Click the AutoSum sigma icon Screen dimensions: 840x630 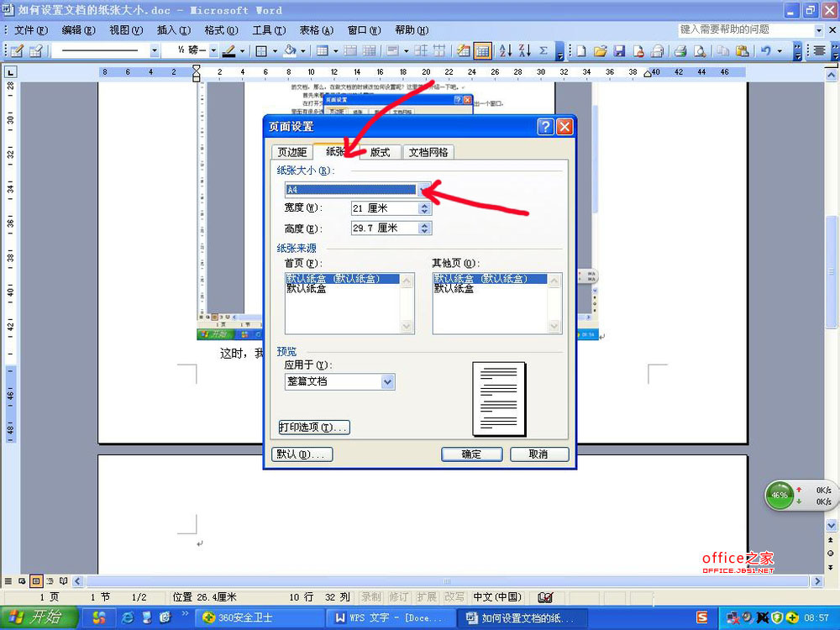(543, 50)
